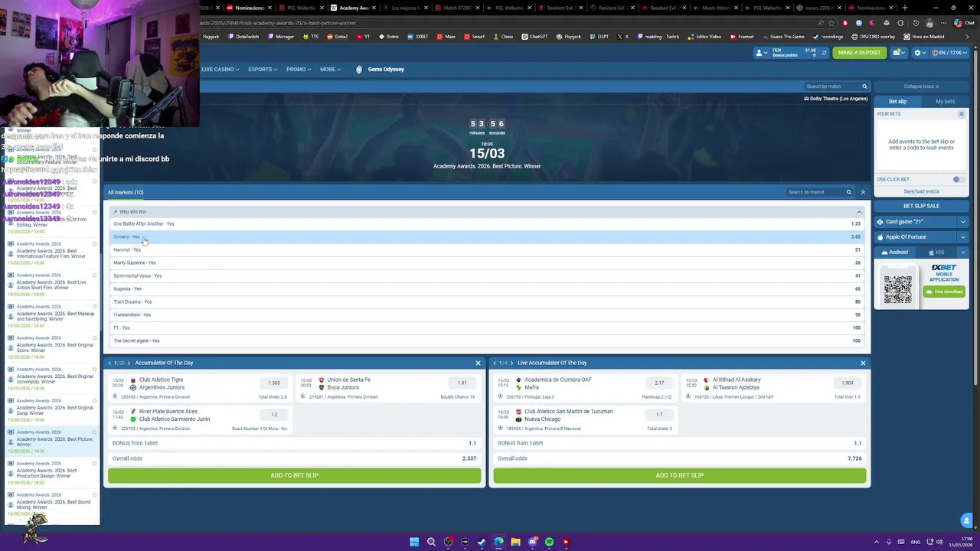Expand the Promo dropdown
This screenshot has width=980, height=551.
pos(299,70)
